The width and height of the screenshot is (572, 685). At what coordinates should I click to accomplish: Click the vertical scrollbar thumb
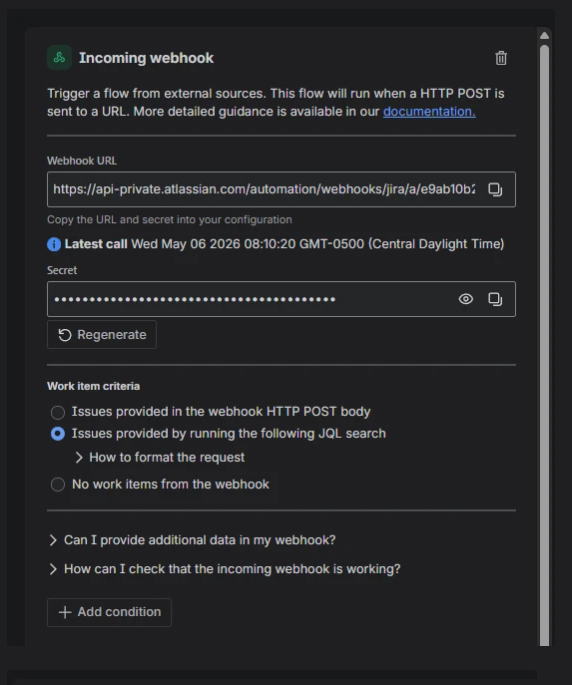click(544, 345)
